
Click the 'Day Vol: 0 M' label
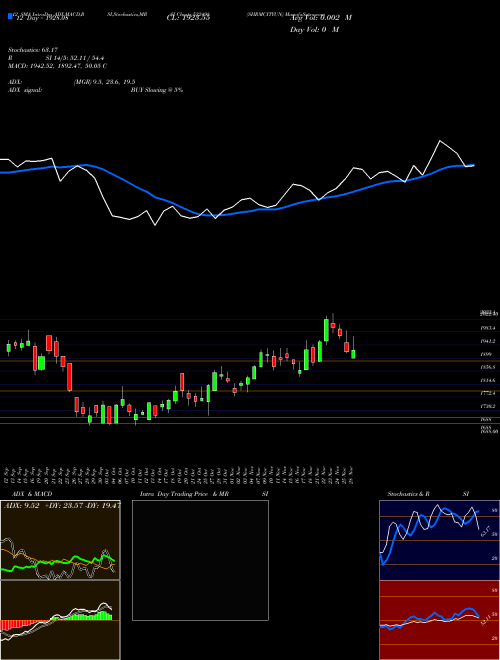pos(314,30)
